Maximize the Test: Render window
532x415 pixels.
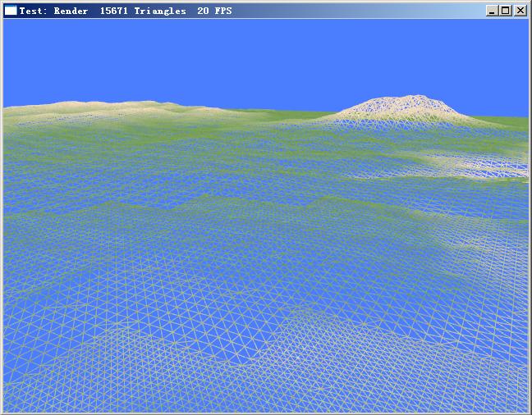pyautogui.click(x=506, y=11)
